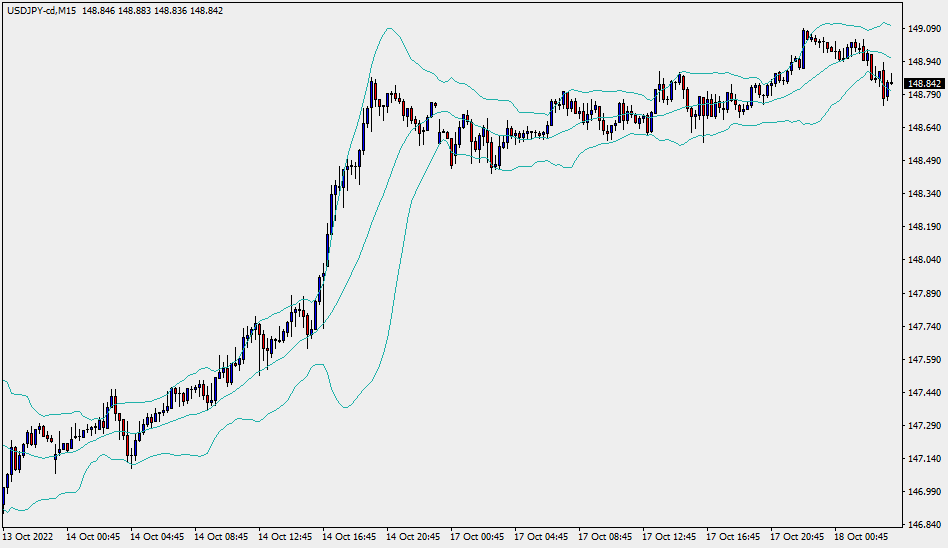Click the 147.890 price axis label
This screenshot has height=548, width=948.
[925, 294]
